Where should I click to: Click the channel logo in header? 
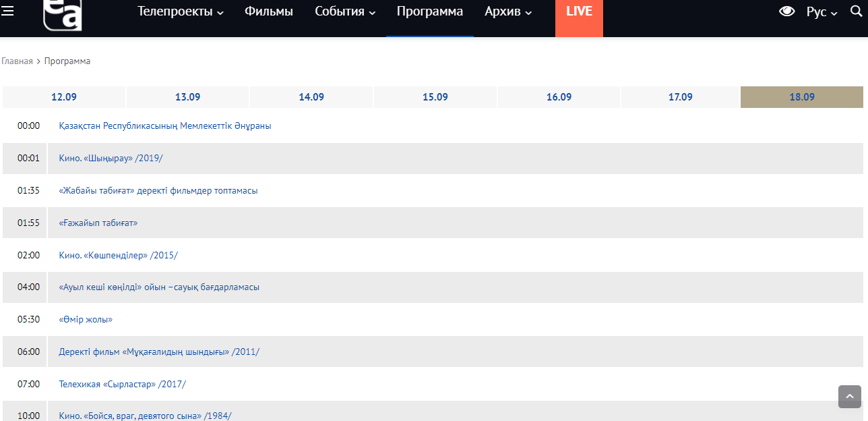pyautogui.click(x=62, y=14)
